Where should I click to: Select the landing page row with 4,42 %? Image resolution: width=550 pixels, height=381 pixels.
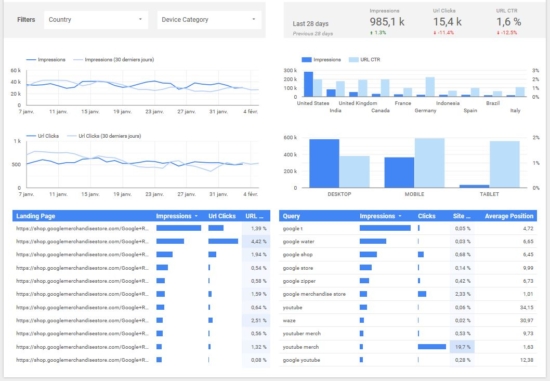[x=141, y=241]
